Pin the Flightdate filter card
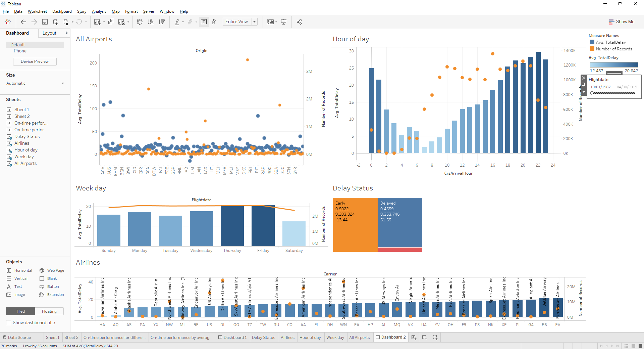 tap(584, 85)
